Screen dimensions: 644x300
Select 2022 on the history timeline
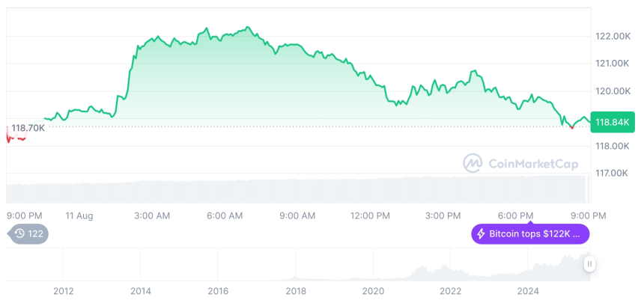coord(450,290)
